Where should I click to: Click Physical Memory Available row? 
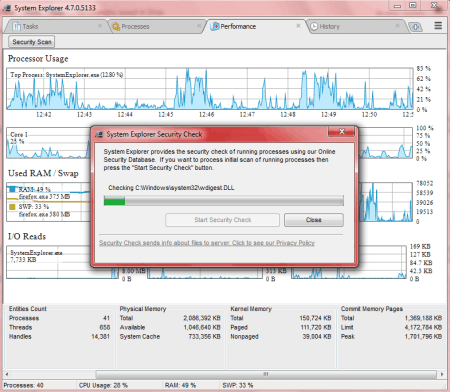[x=170, y=327]
